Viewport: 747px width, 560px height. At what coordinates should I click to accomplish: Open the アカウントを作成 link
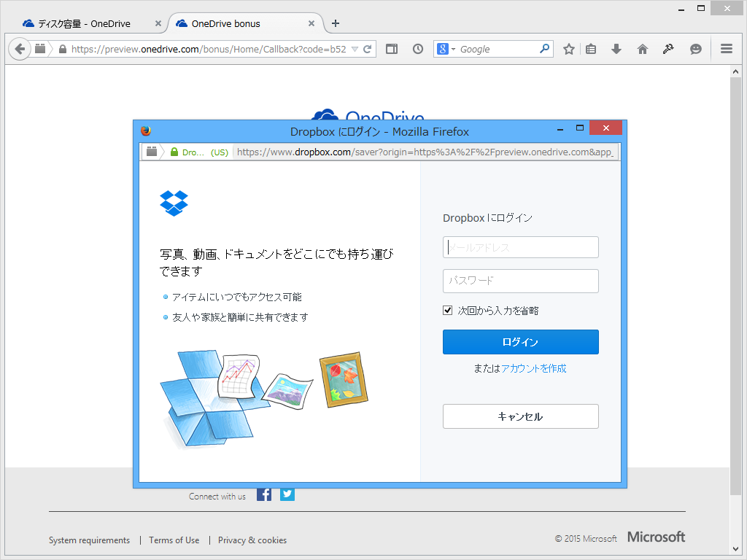pyautogui.click(x=535, y=368)
